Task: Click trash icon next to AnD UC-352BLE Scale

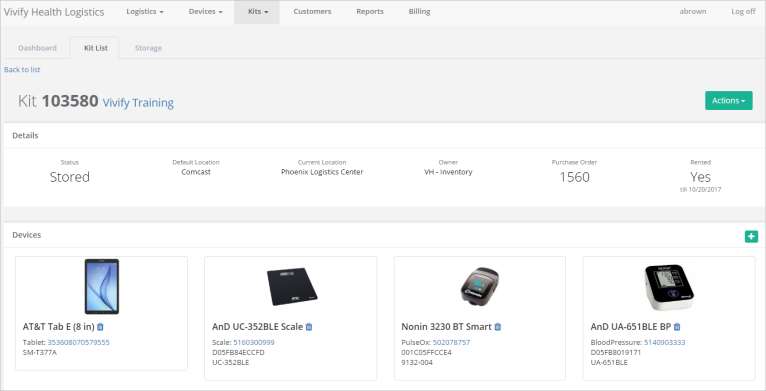Action: pos(309,326)
